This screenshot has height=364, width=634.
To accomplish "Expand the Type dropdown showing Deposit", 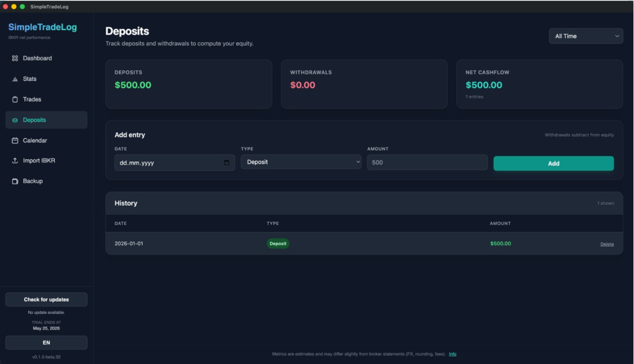I will click(301, 162).
